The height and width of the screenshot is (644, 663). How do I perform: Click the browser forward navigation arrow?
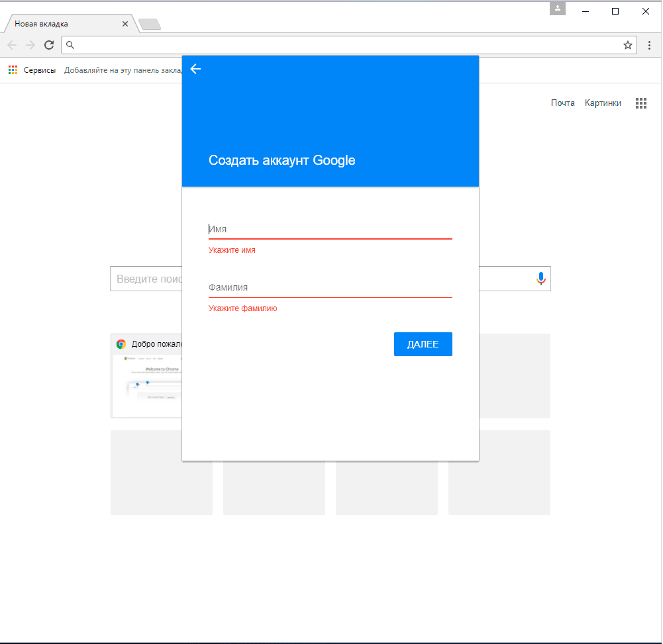[30, 45]
